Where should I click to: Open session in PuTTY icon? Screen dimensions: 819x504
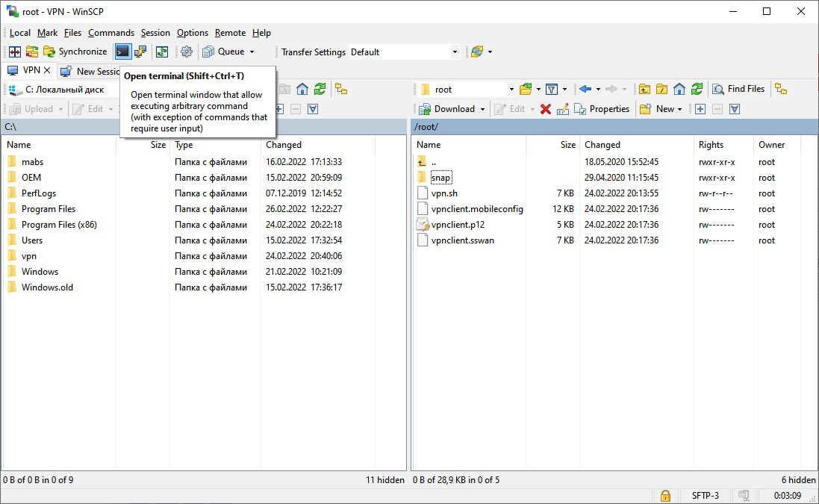[140, 52]
